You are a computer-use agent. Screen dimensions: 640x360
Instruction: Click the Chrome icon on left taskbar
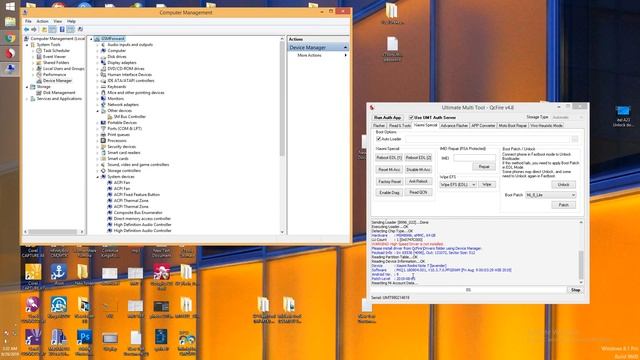pos(10,38)
